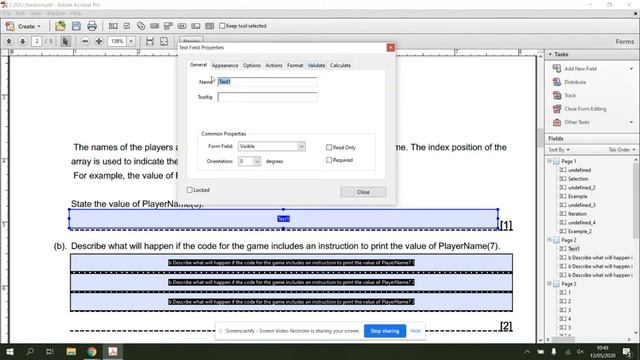
Task: Toggle the Locked checkbox
Action: pyautogui.click(x=189, y=190)
